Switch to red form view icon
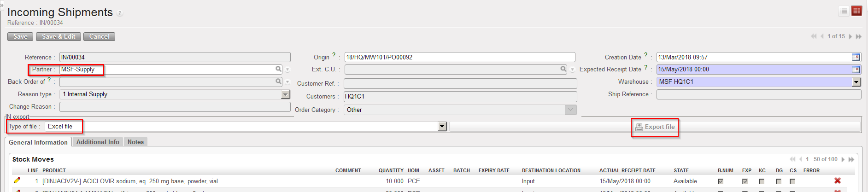868x192 pixels. click(x=856, y=11)
